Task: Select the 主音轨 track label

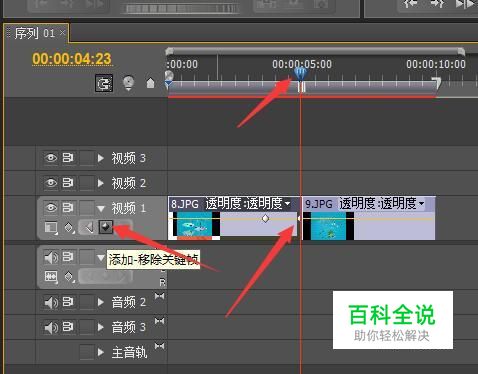Action: [129, 352]
